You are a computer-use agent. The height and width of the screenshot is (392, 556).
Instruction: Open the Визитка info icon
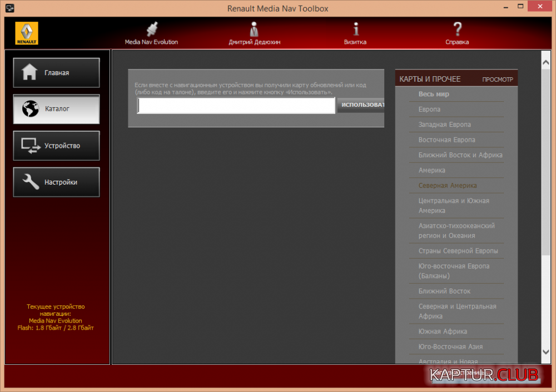pos(356,29)
